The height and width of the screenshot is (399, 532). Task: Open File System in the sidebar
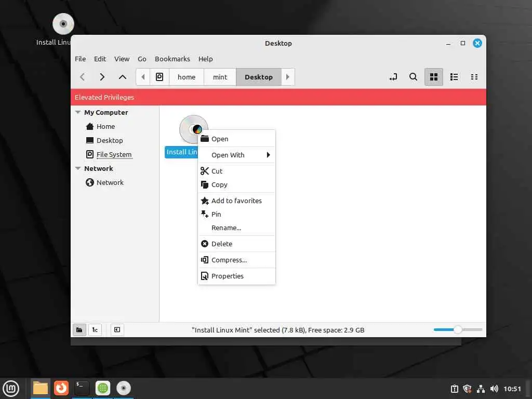[114, 154]
